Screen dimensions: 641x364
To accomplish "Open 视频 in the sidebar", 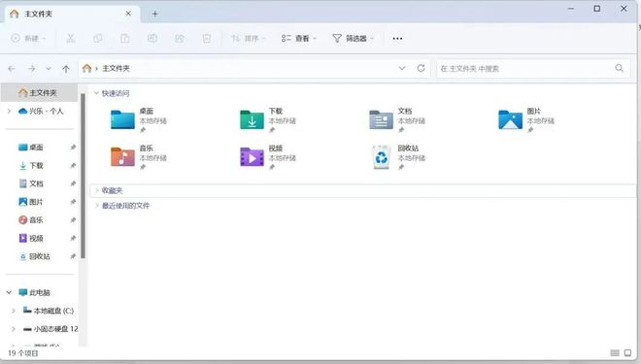I will click(x=31, y=238).
